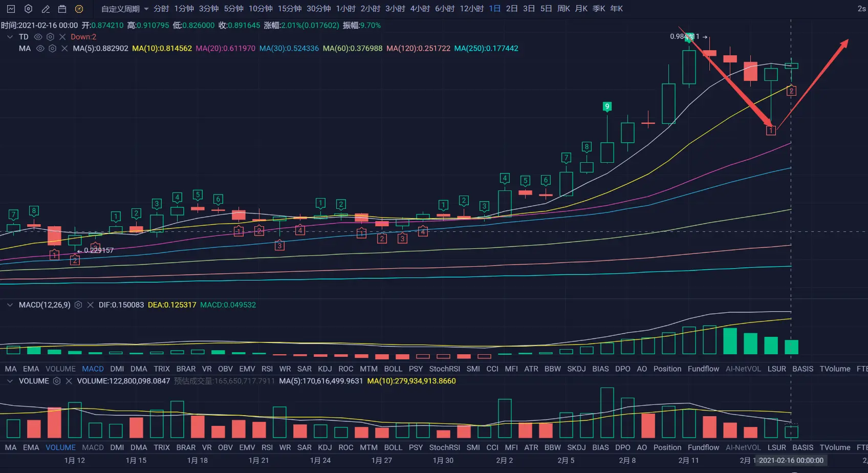
Task: Open the chart type icon in top toolbar
Action: click(11, 9)
